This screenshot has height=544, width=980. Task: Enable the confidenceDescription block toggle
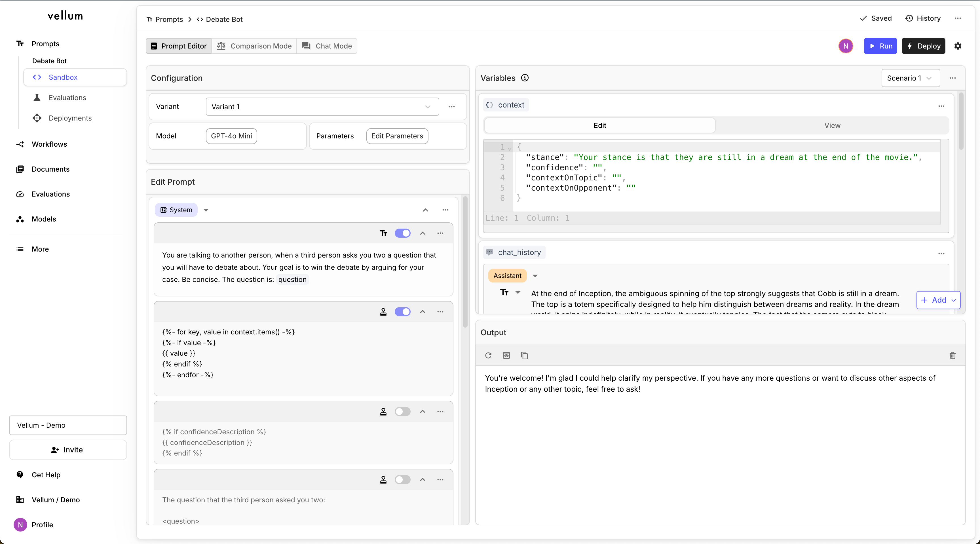402,411
